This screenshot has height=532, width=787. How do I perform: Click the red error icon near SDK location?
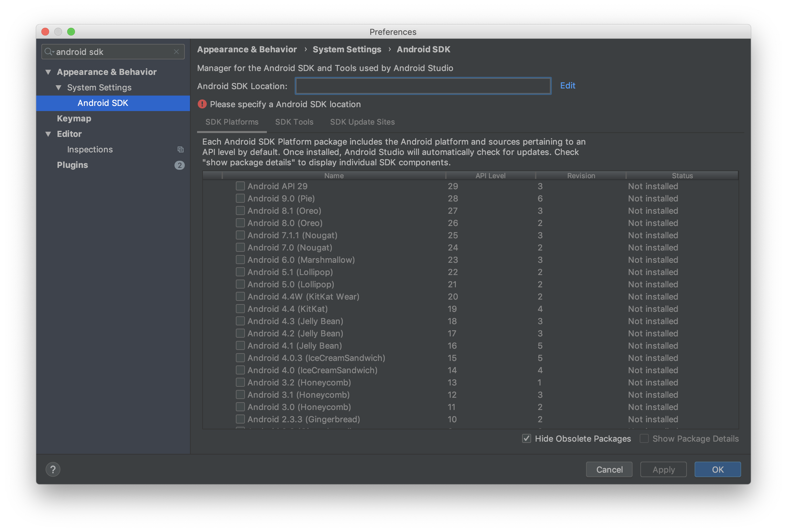[x=202, y=104]
